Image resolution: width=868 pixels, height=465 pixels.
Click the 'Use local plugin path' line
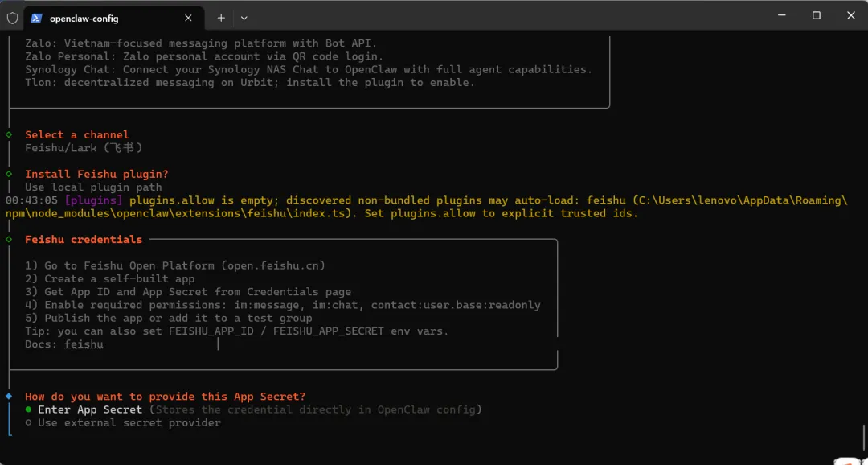pos(93,187)
